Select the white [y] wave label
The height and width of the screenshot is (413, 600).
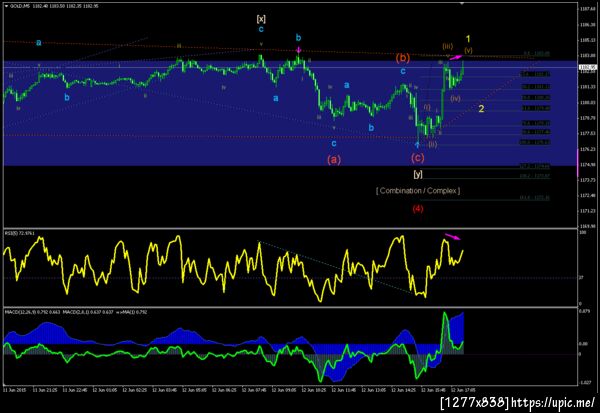tap(418, 174)
